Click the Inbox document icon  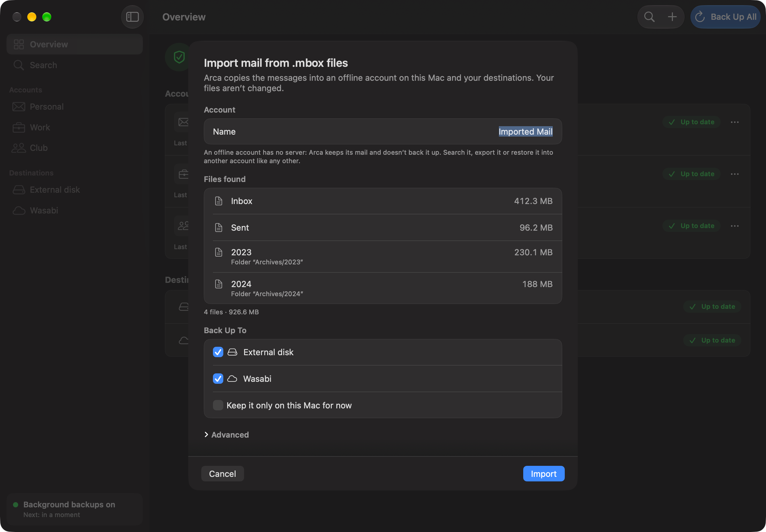coord(218,201)
